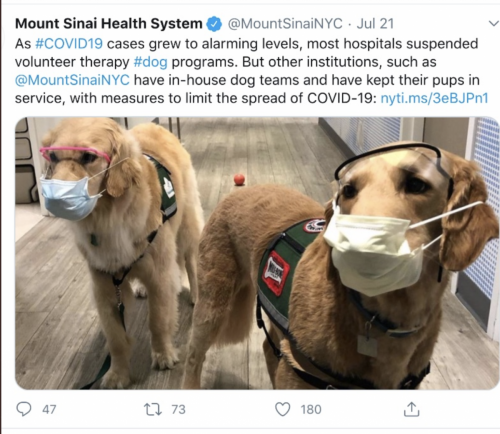This screenshot has width=500, height=434.
Task: Open the #dog hashtag link
Action: pyautogui.click(x=150, y=62)
